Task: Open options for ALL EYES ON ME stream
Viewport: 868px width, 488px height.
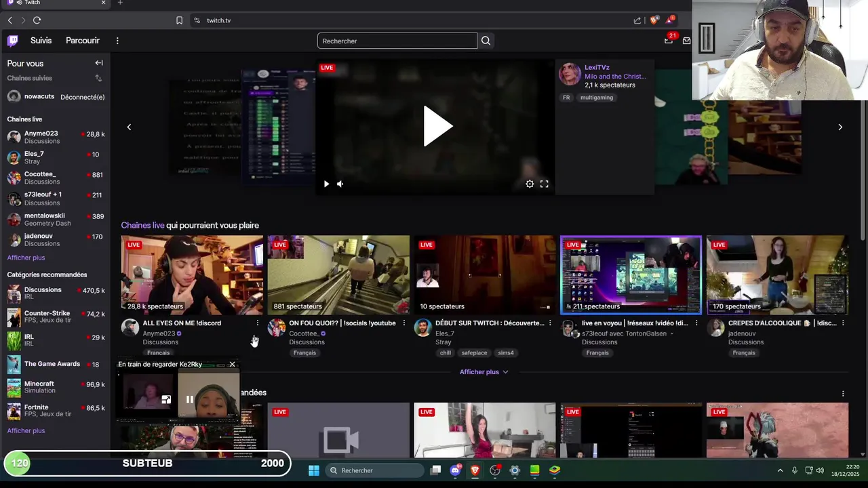Action: click(257, 323)
